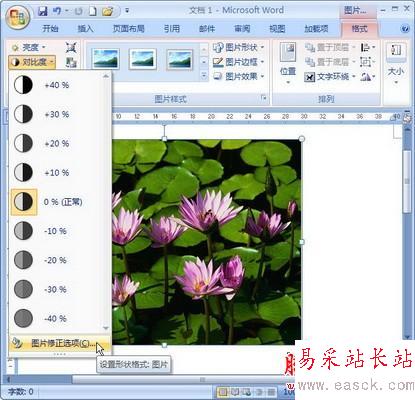Collapse the 对比度 contrast dropdown
This screenshot has height=400, width=415.
pyautogui.click(x=32, y=62)
